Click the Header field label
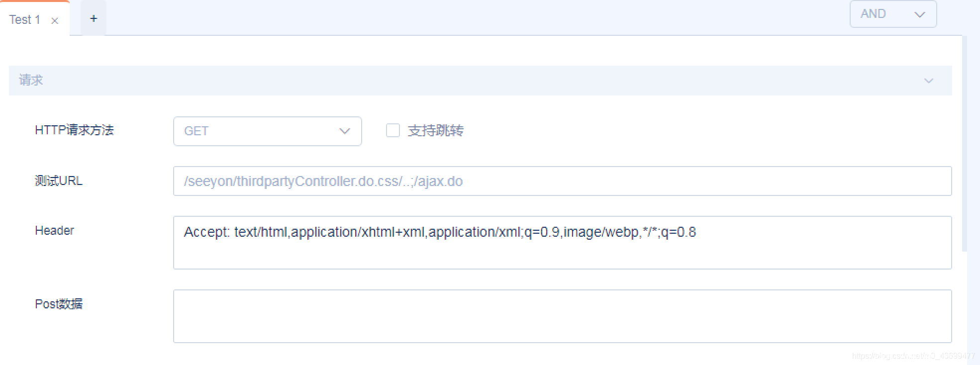980x365 pixels. click(x=54, y=230)
